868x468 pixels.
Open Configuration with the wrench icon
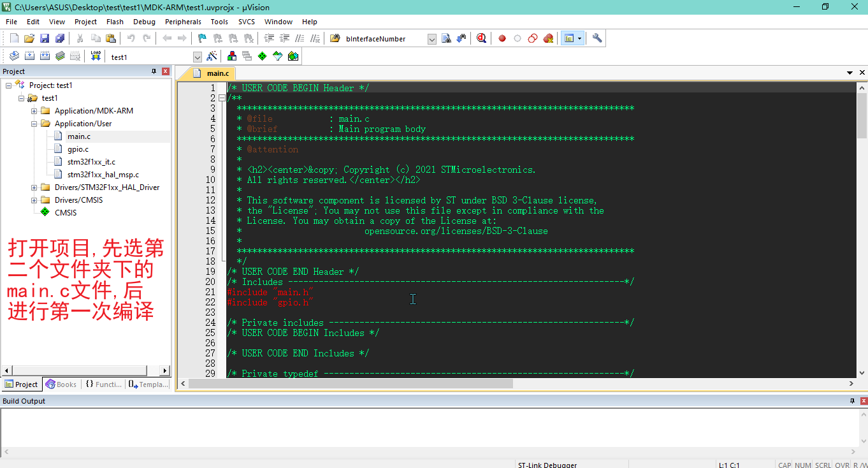[x=597, y=38]
